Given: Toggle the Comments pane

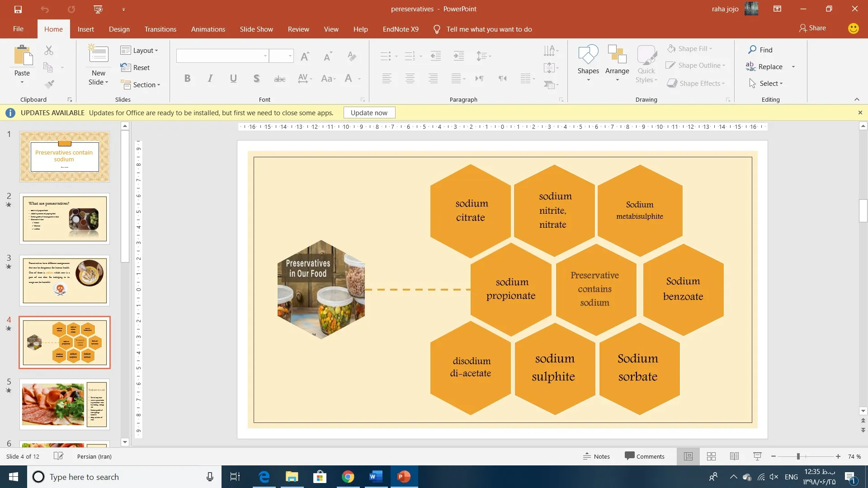Looking at the screenshot, I should point(645,456).
